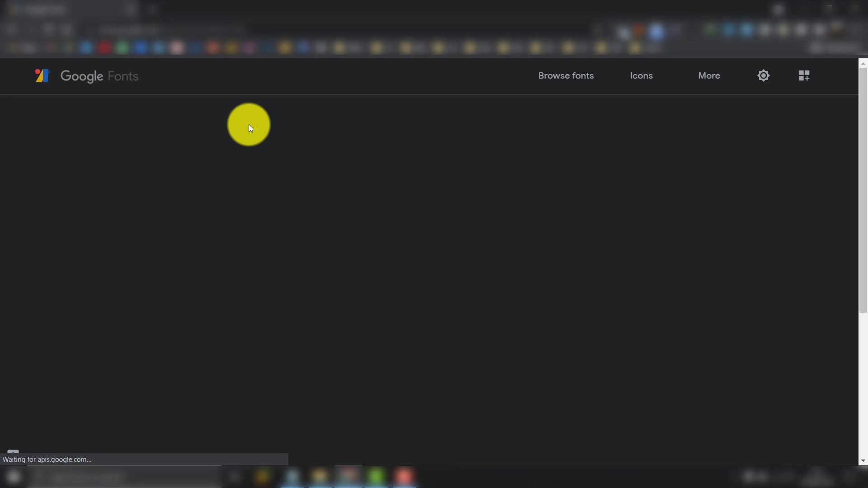Open the red app on taskbar
The image size is (868, 488).
click(404, 477)
